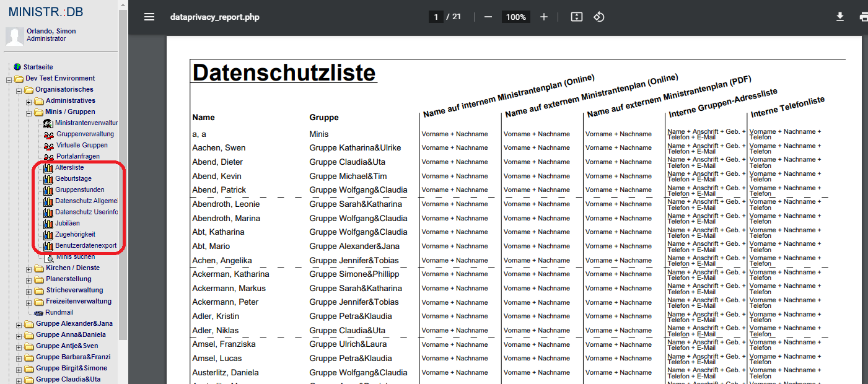The image size is (868, 384).
Task: Open the Benutzerdatenexport entry
Action: pos(85,246)
